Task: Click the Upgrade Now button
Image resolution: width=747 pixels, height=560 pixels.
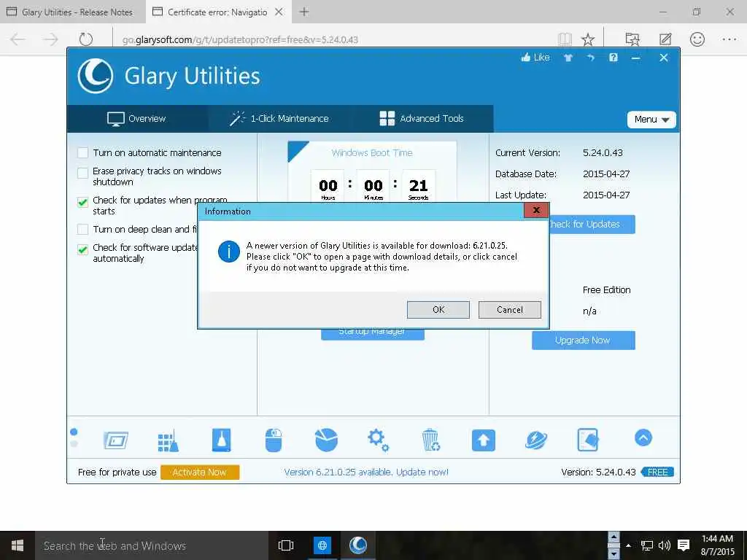Action: pyautogui.click(x=583, y=341)
